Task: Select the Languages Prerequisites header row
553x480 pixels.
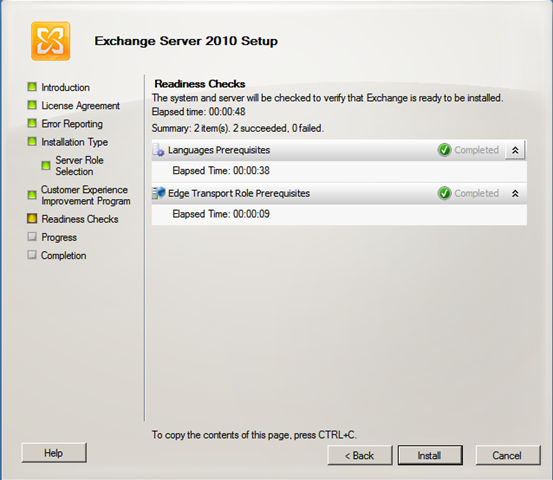Action: click(339, 150)
